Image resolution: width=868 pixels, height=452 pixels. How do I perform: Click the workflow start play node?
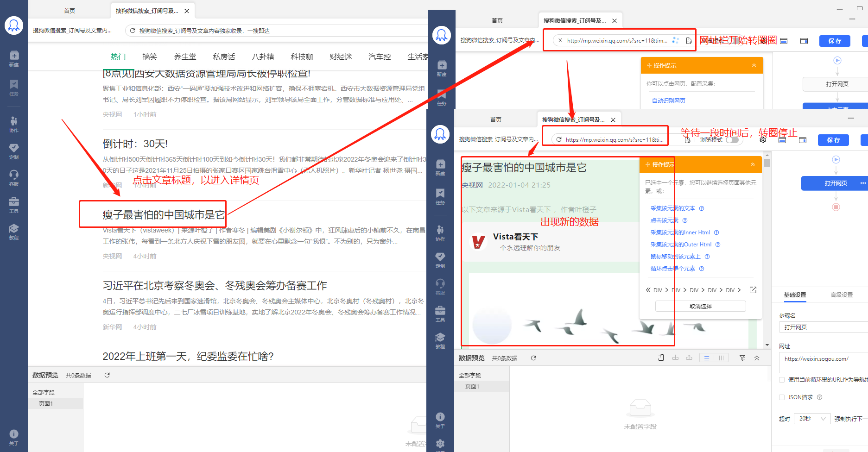pyautogui.click(x=836, y=159)
